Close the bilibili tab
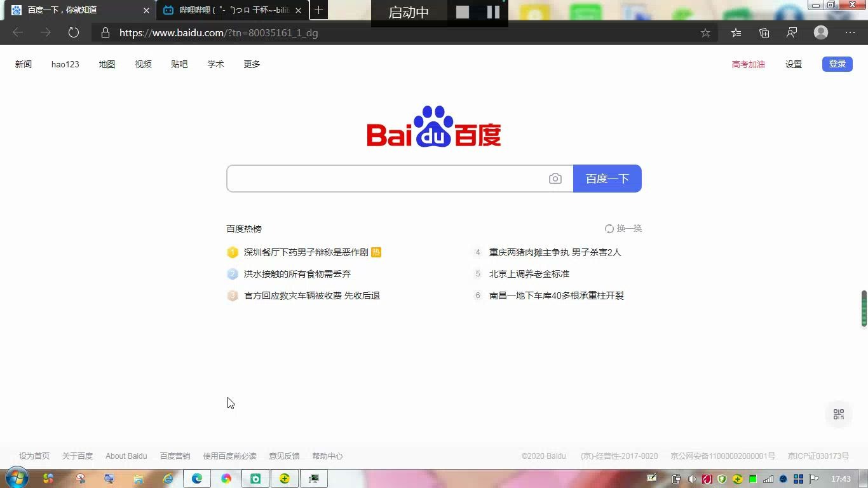This screenshot has width=868, height=488. pos(298,10)
